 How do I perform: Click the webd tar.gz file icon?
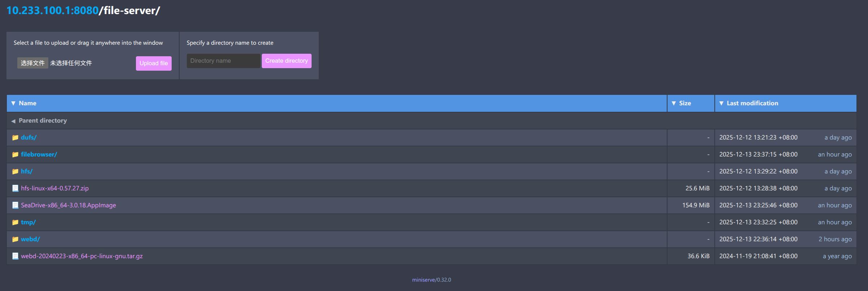(15, 256)
